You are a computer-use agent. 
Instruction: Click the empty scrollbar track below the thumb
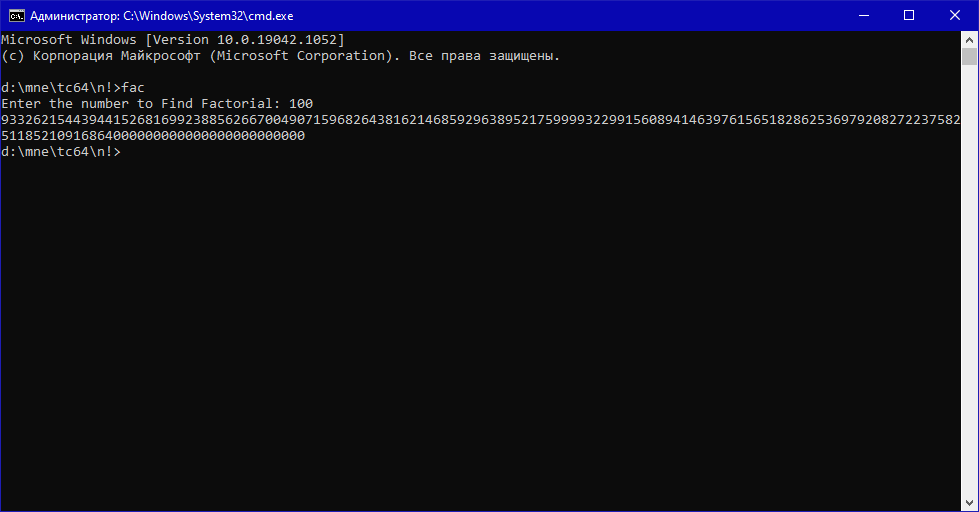pos(969,281)
